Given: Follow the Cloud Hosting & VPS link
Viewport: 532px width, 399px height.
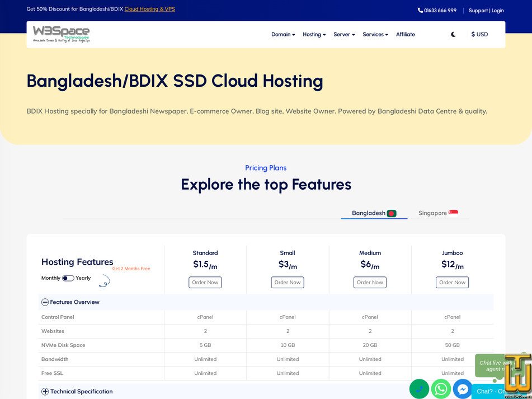Looking at the screenshot, I should click(x=149, y=9).
